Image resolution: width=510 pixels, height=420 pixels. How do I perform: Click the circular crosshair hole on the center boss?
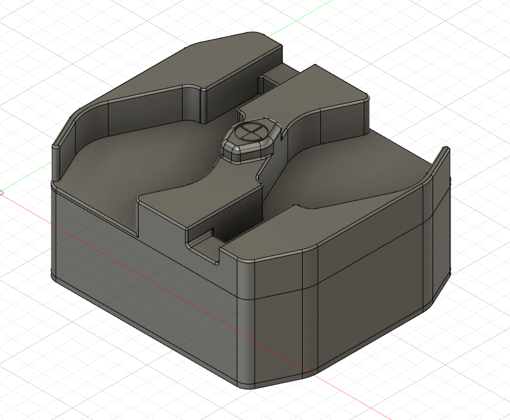click(252, 131)
